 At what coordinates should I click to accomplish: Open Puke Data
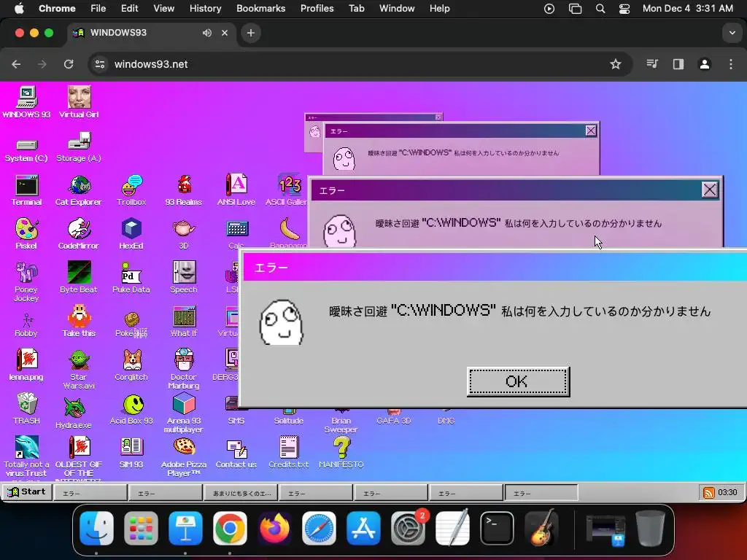click(131, 277)
